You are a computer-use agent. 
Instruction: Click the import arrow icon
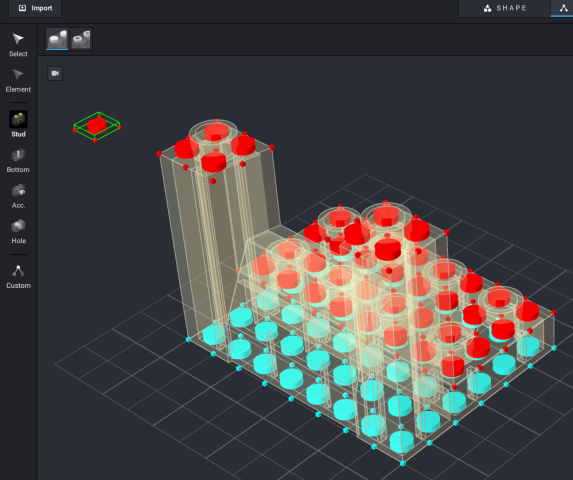coord(22,8)
